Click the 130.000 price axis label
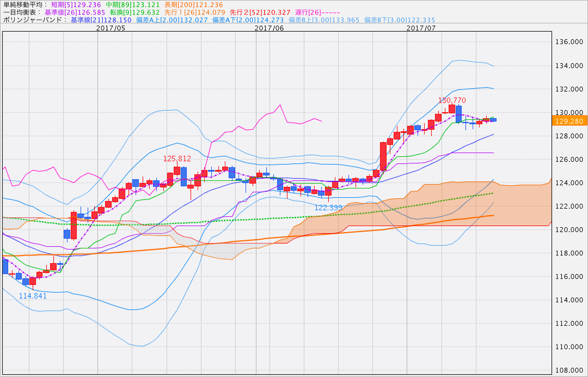Viewport: 588px width, 377px height. (569, 113)
